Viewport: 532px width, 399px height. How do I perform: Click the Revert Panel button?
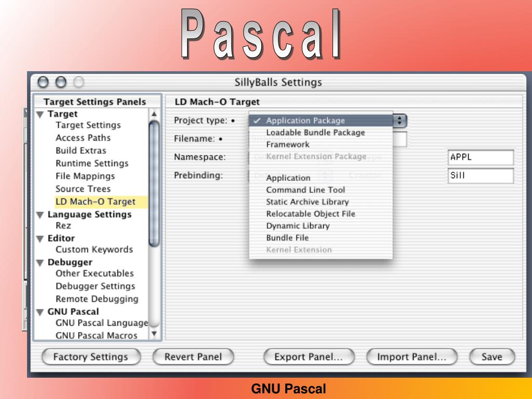point(193,357)
